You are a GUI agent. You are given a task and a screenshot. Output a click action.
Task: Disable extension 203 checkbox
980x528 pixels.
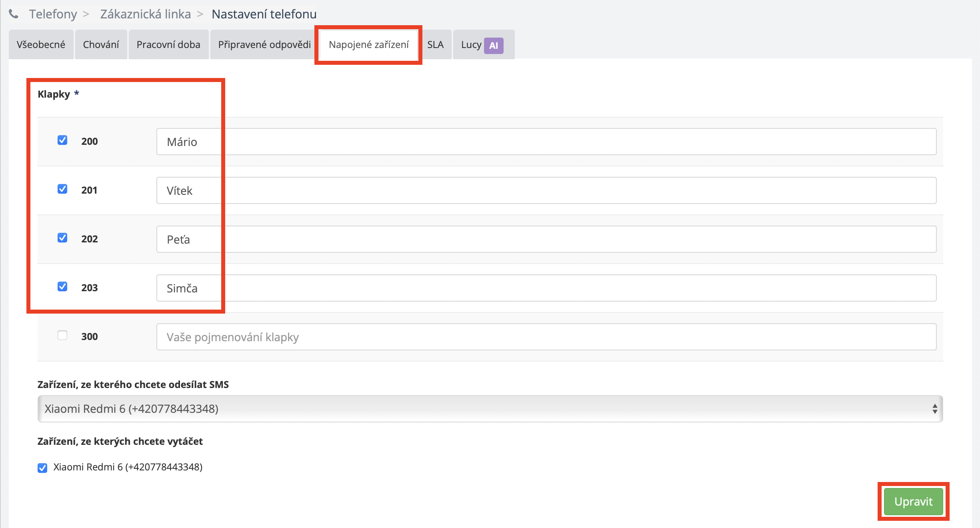(x=62, y=287)
